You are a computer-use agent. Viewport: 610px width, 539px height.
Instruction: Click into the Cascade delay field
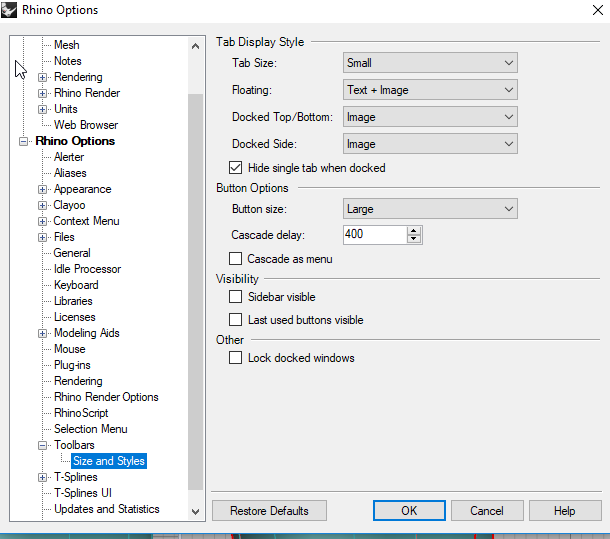point(374,235)
